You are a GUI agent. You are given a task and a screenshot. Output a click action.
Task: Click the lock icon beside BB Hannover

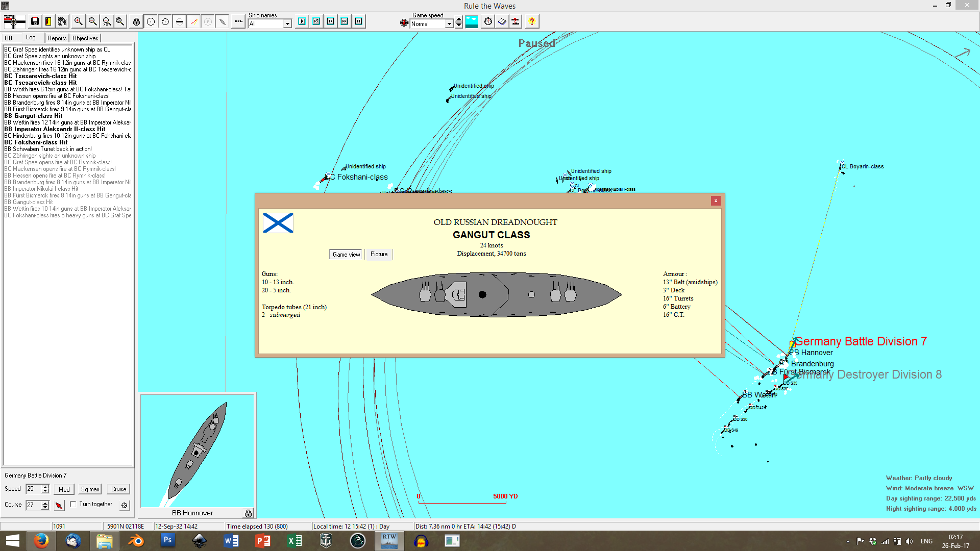coord(248,513)
